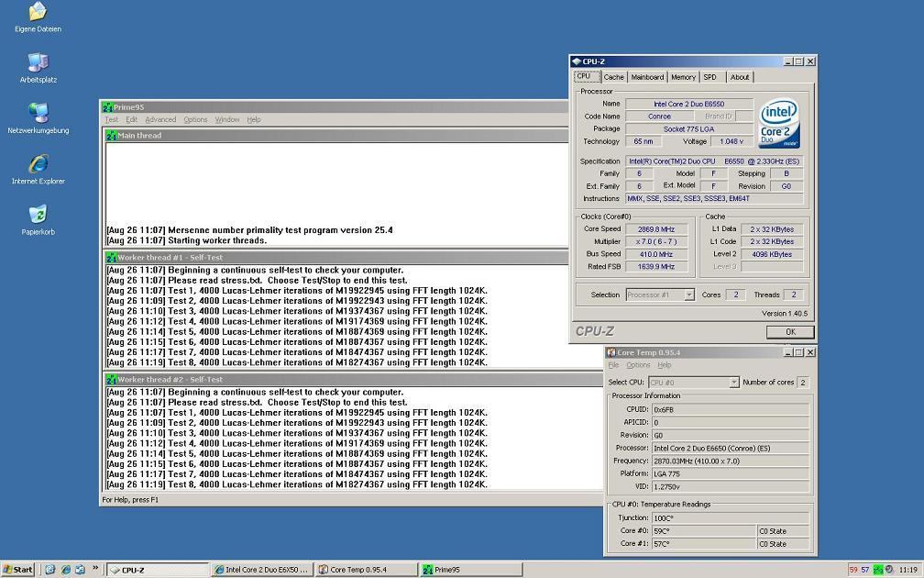Expand quick launch chevron
The width and height of the screenshot is (924, 578).
pos(95,569)
